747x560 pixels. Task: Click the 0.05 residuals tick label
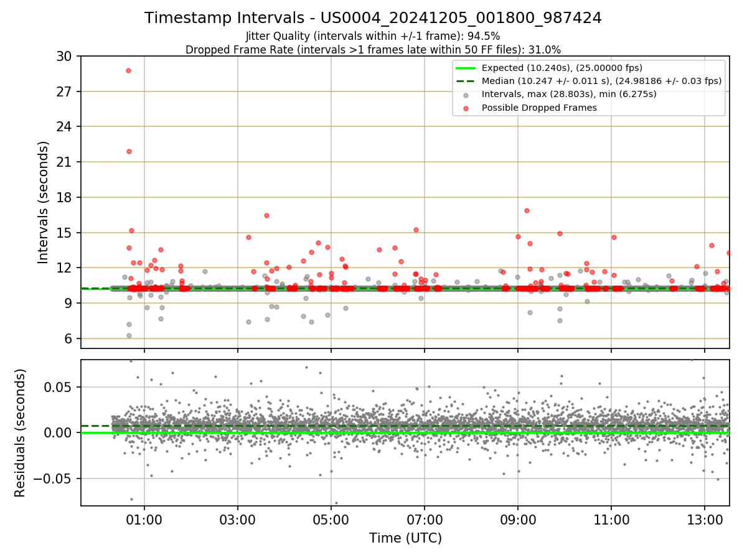pyautogui.click(x=59, y=387)
